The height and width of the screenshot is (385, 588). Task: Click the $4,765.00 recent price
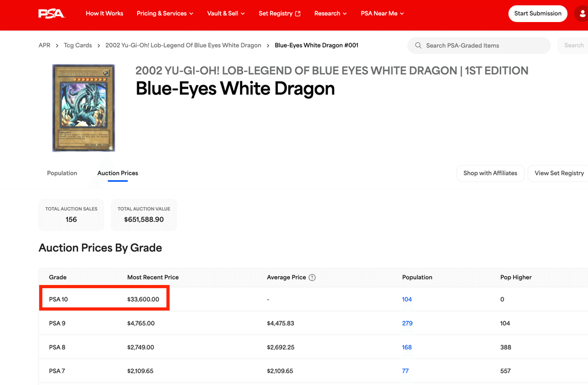pos(141,323)
